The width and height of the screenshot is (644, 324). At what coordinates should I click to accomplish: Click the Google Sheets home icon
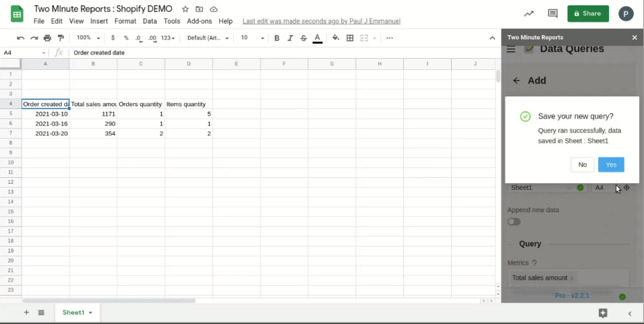pos(17,15)
